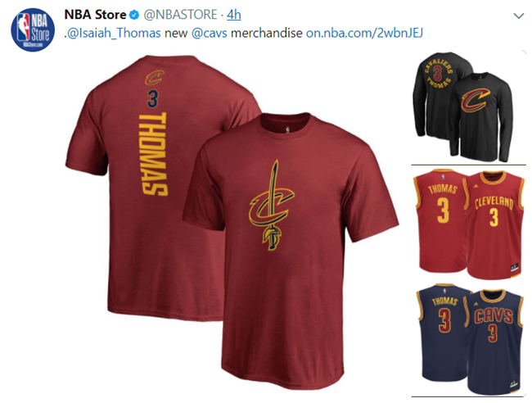Open the tweet options chevron menu
Image resolution: width=532 pixels, height=403 pixels.
point(519,16)
